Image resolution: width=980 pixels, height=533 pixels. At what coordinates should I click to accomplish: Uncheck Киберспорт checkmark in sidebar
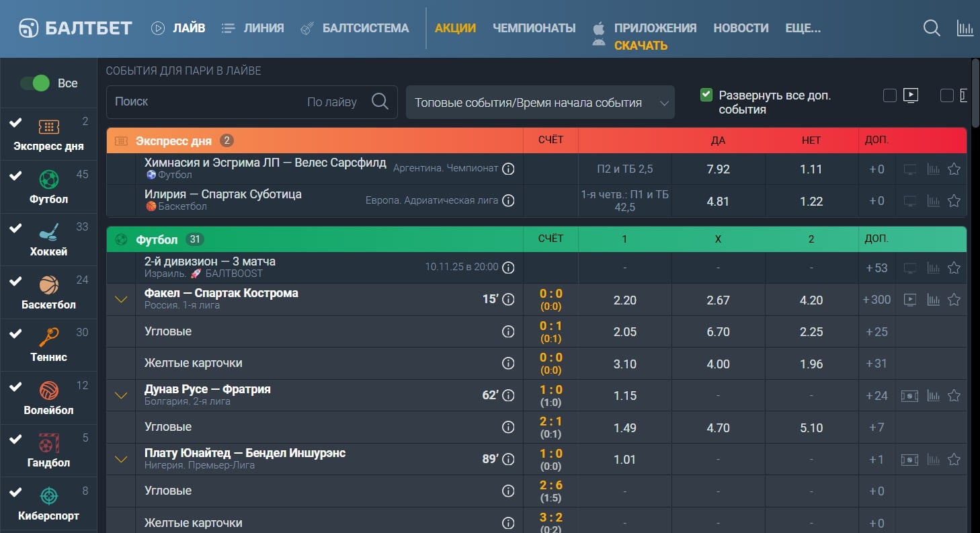(x=15, y=492)
